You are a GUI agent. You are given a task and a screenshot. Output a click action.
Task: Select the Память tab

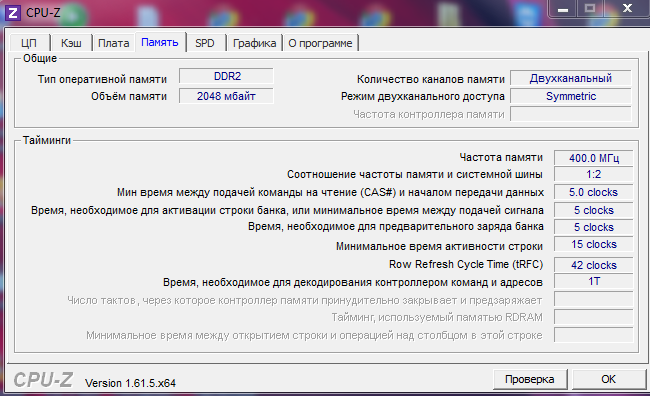[160, 42]
